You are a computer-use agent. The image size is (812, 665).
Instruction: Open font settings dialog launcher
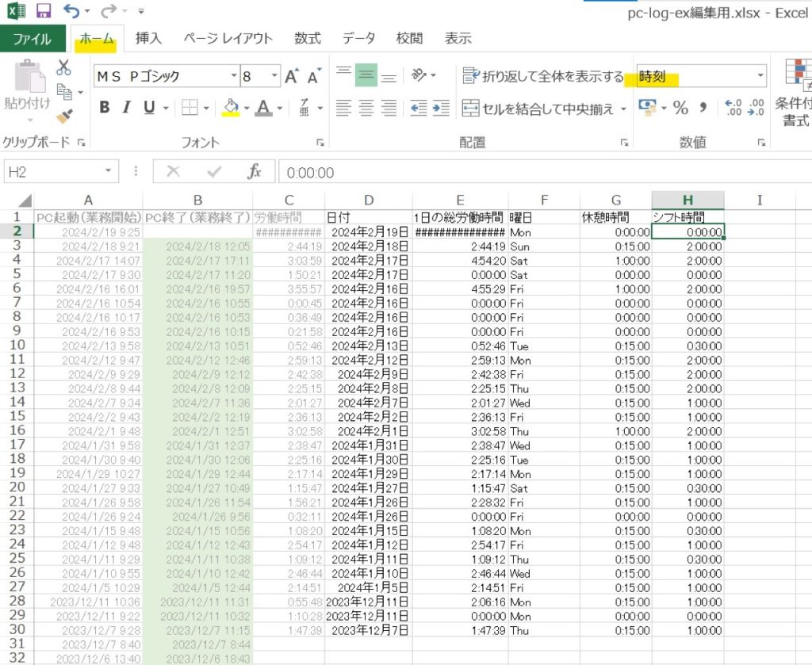click(x=320, y=143)
